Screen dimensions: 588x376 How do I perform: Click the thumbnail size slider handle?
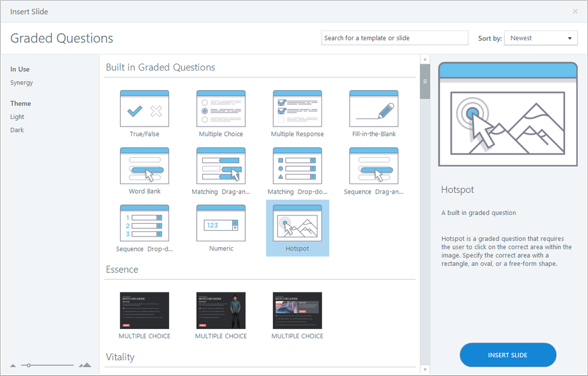(28, 365)
